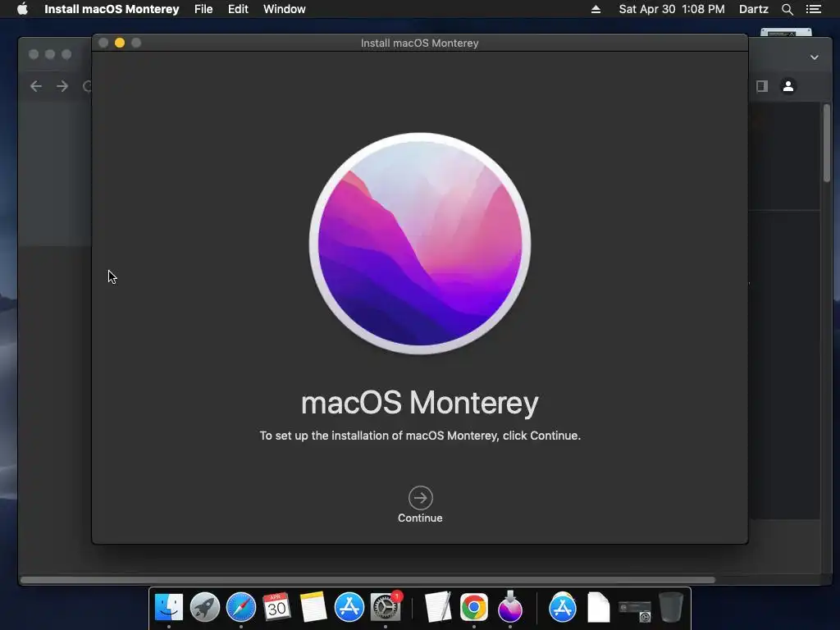Open the File menu
Screen dimensions: 840x630
(203, 9)
